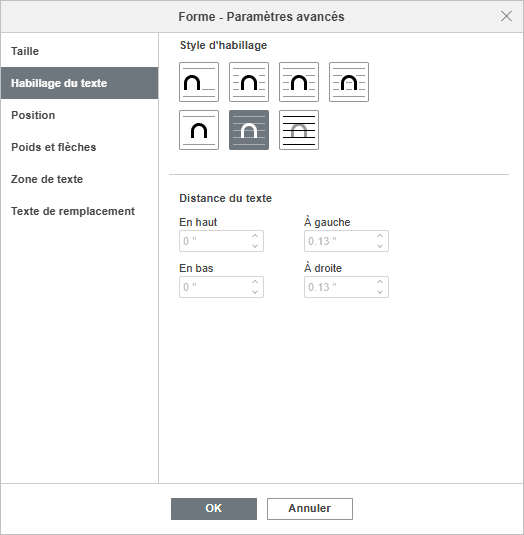This screenshot has width=524, height=535.
Task: Select the In front of text wrapping icon
Action: [x=249, y=130]
